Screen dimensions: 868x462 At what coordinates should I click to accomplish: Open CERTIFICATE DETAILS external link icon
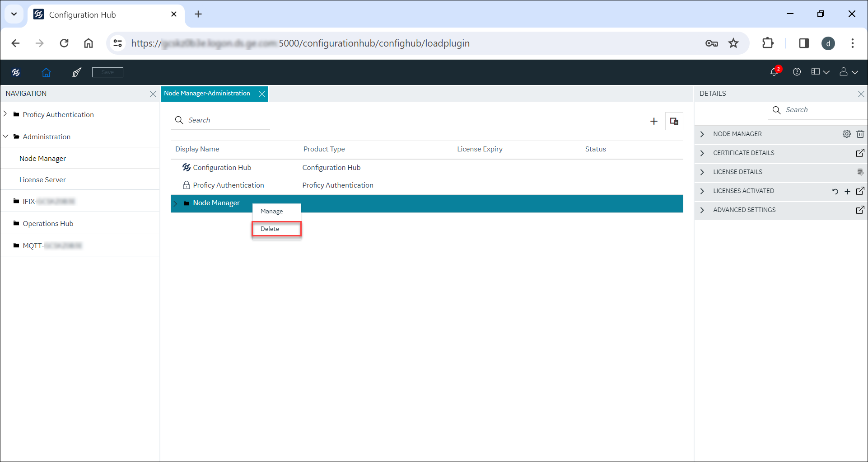point(860,153)
